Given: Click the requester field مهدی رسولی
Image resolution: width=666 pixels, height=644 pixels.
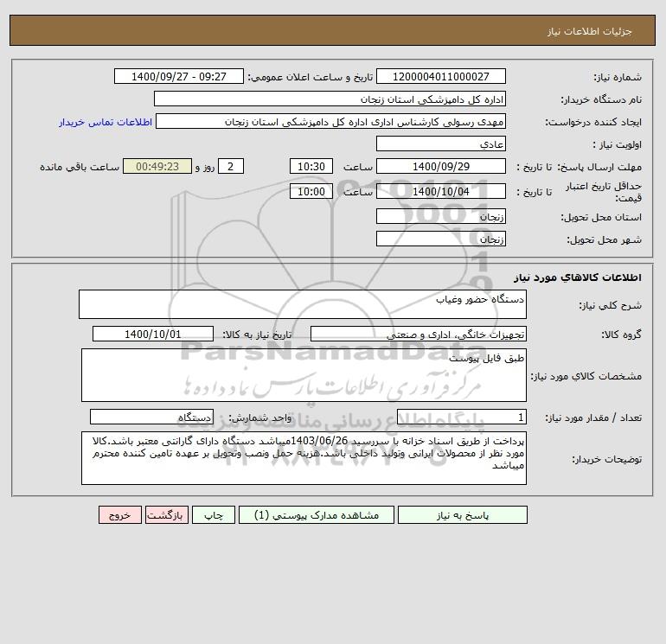Looking at the screenshot, I should pyautogui.click(x=330, y=121).
